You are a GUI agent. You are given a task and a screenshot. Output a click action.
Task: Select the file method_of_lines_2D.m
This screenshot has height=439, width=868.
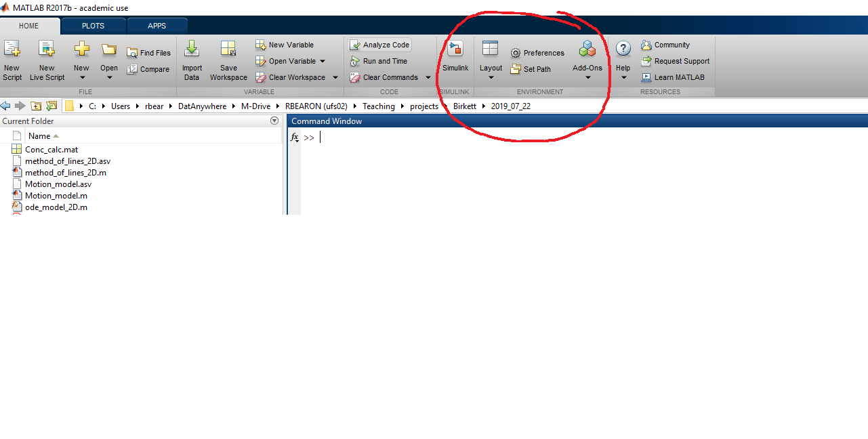(66, 173)
